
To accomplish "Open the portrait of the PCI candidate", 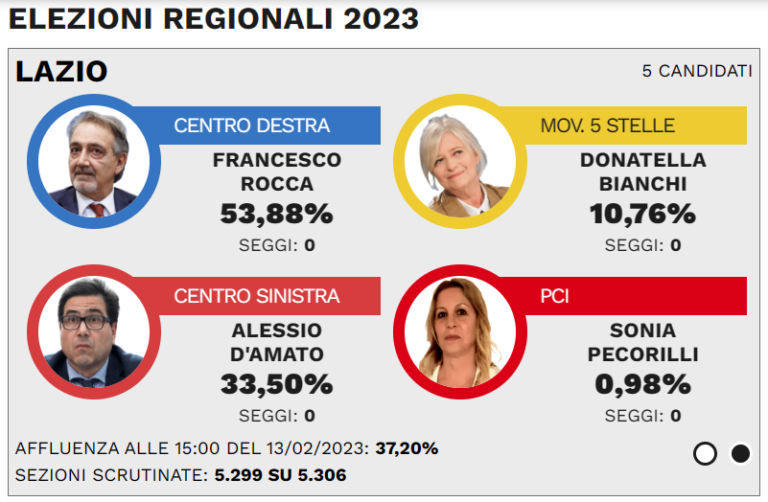I will pos(460,332).
